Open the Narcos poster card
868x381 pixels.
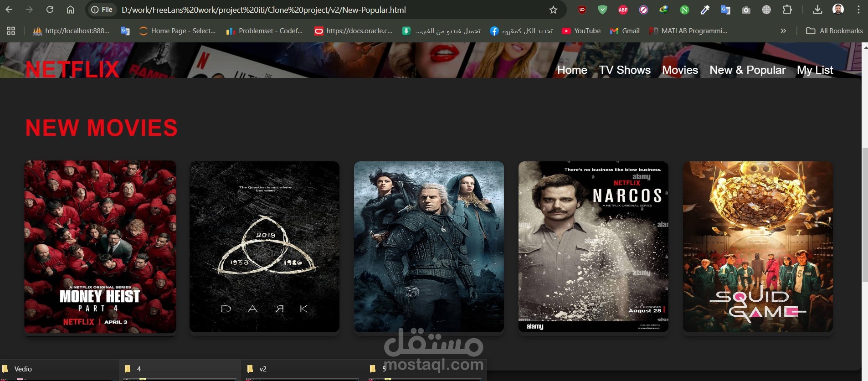[x=593, y=247]
